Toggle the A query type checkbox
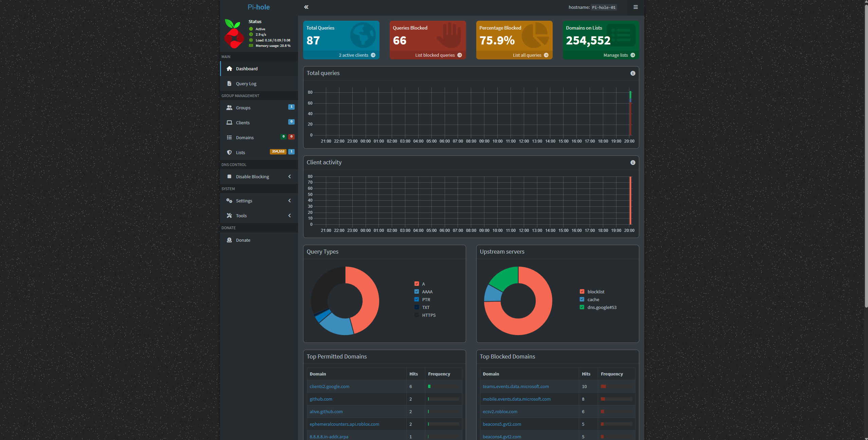The image size is (868, 440). coord(417,284)
